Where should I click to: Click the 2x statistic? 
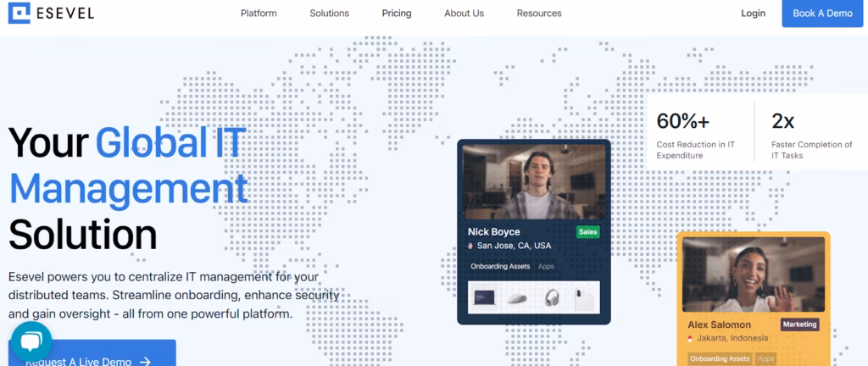pos(782,121)
